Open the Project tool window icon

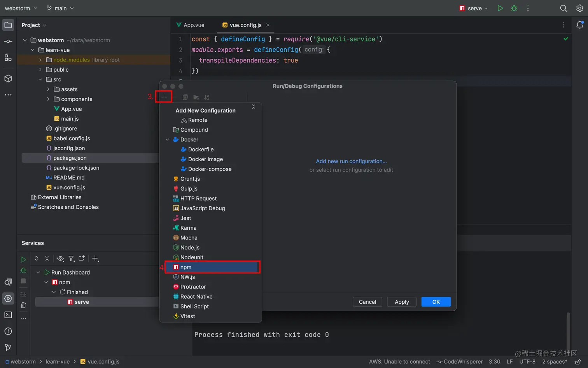pyautogui.click(x=8, y=25)
